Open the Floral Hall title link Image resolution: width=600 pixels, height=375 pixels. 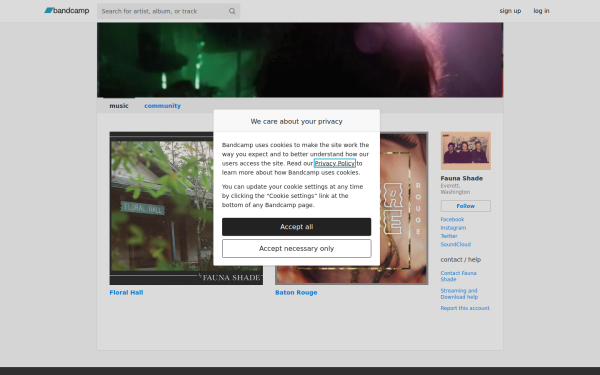pyautogui.click(x=126, y=292)
